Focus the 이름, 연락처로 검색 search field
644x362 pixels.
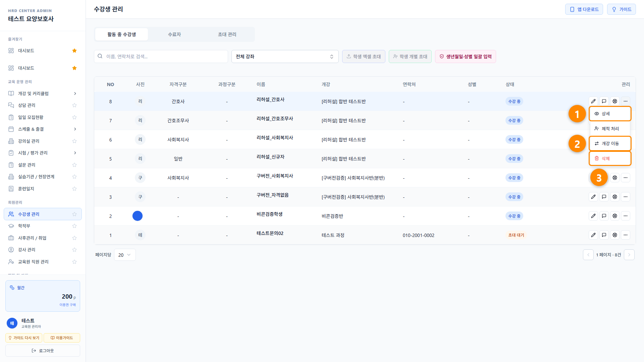coord(161,56)
